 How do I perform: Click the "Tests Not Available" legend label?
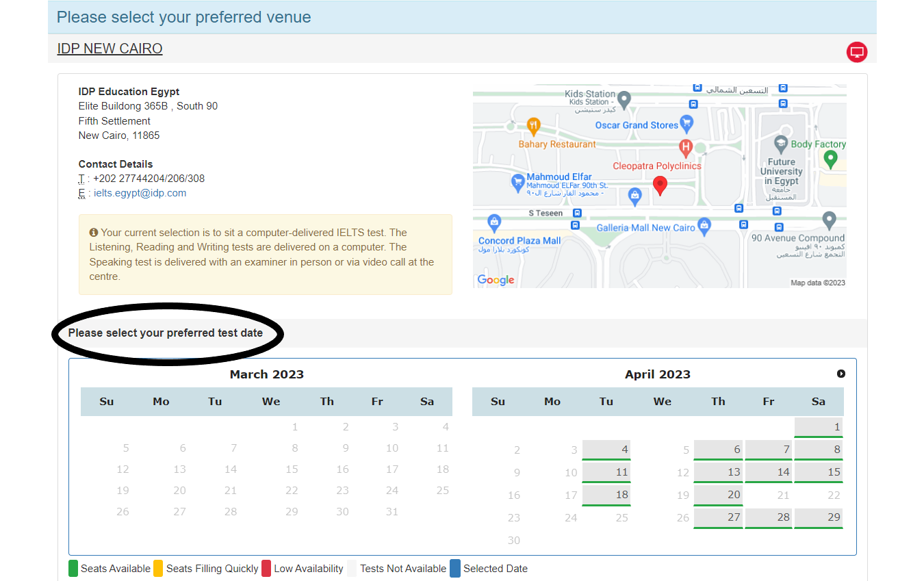pos(403,569)
